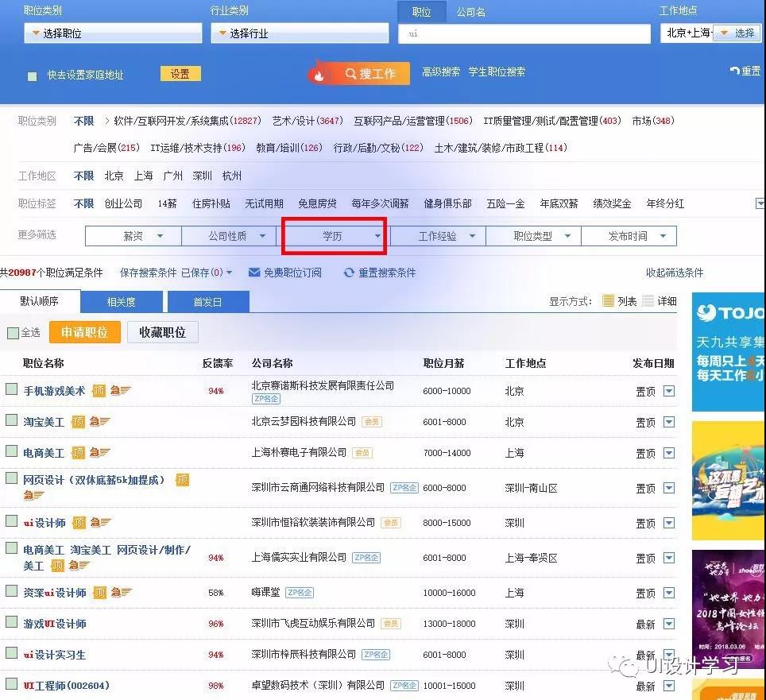Enable the 快去设置家庭地址 checkbox

click(x=33, y=76)
